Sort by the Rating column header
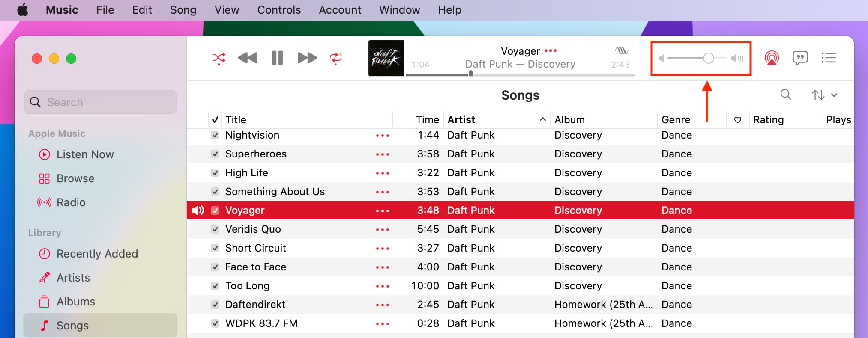Image resolution: width=868 pixels, height=338 pixels. click(x=782, y=119)
